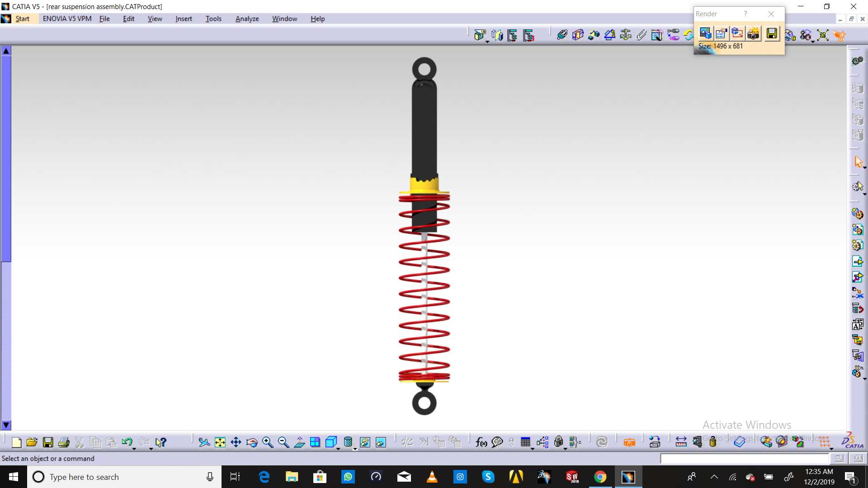Click the Hide/Show icon

[x=365, y=442]
